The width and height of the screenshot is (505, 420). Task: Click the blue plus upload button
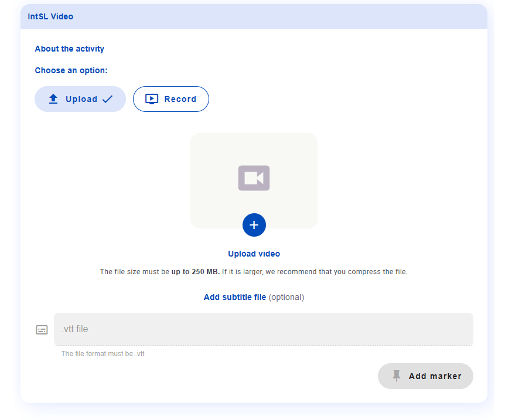coord(254,225)
